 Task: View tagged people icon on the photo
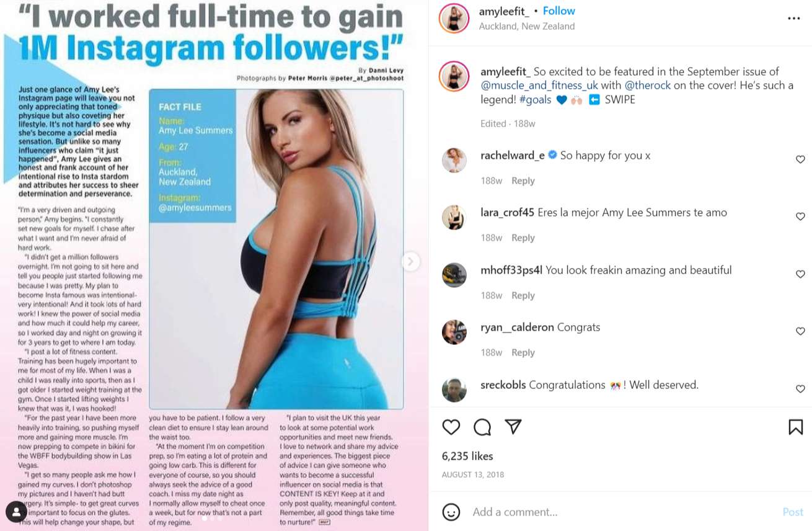pyautogui.click(x=16, y=512)
